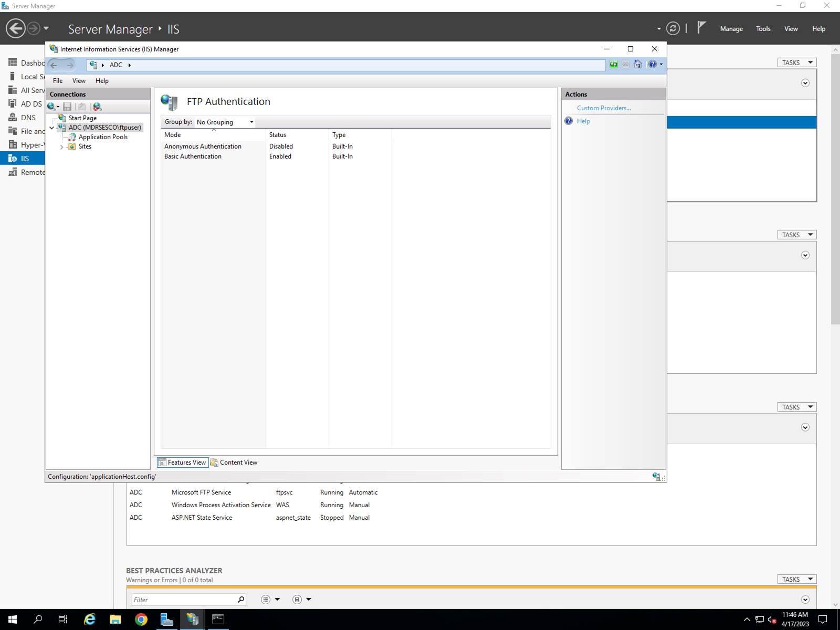Switch to Content View tab
Viewport: 840px width, 630px height.
pyautogui.click(x=234, y=463)
